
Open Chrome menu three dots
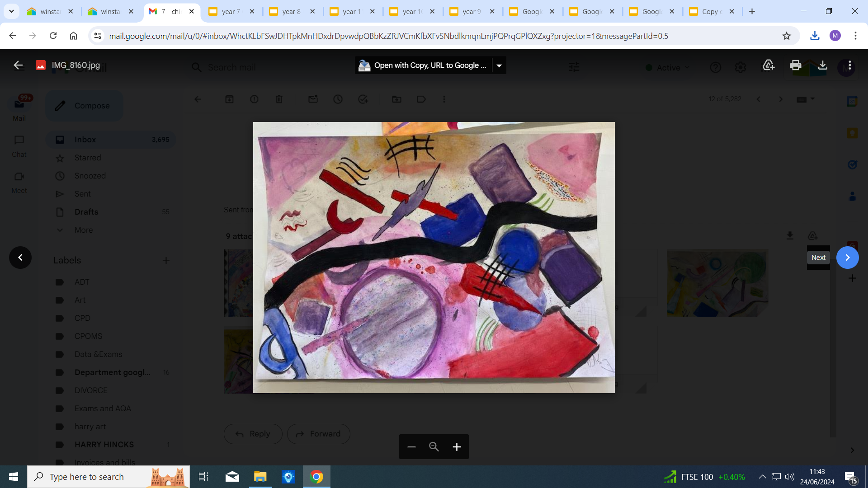(855, 36)
